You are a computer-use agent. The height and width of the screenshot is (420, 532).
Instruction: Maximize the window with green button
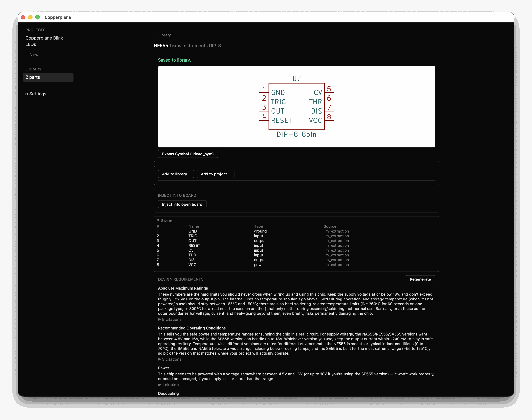point(38,17)
